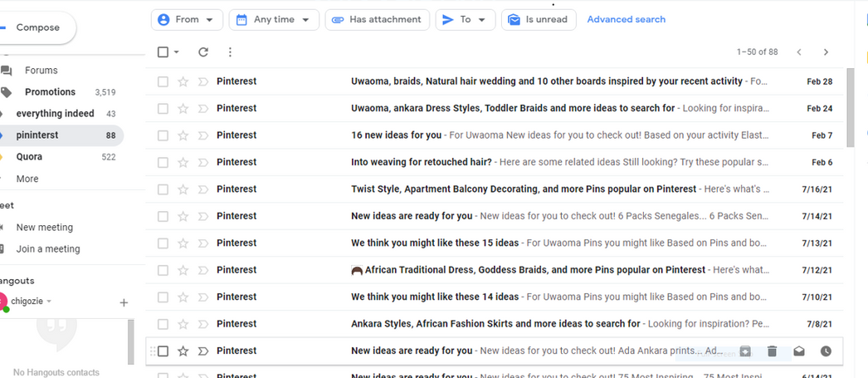
Task: Go to the previous page of emails
Action: tap(799, 52)
